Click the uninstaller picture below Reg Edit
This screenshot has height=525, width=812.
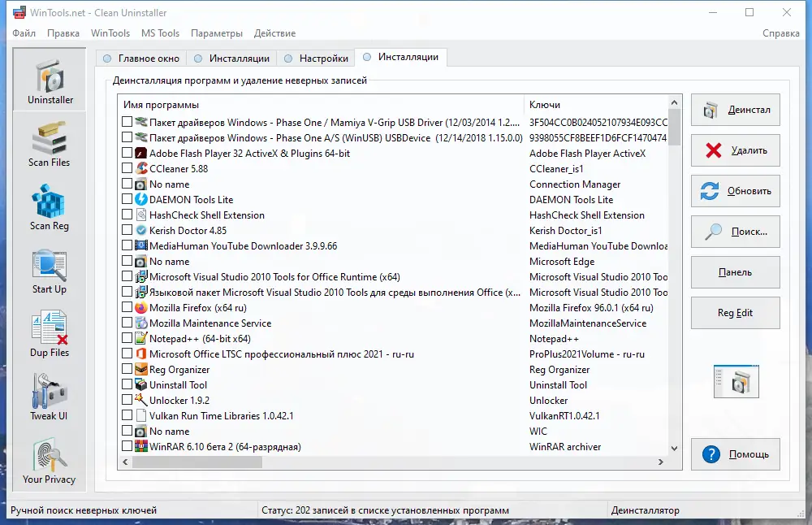[x=736, y=381]
